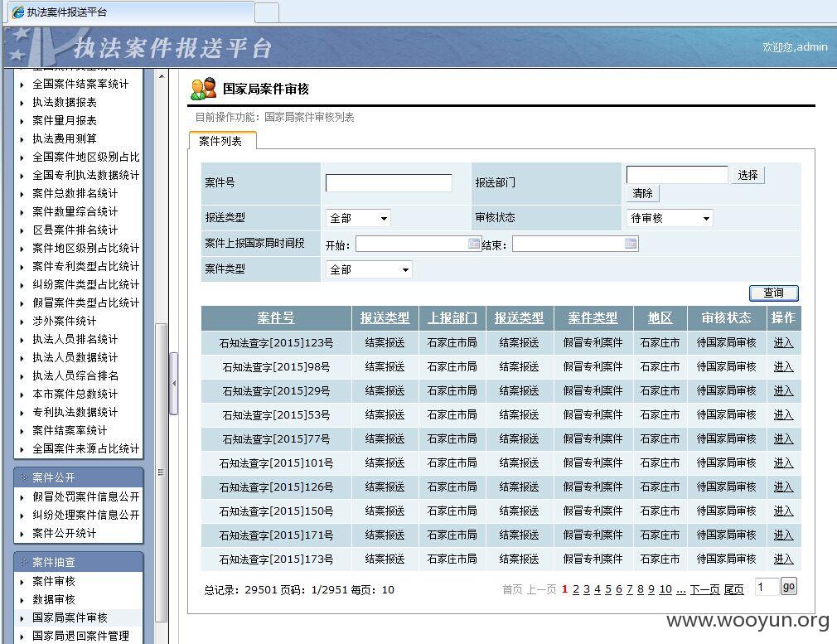Go to page 10 in pagination
837x644 pixels.
(x=665, y=589)
